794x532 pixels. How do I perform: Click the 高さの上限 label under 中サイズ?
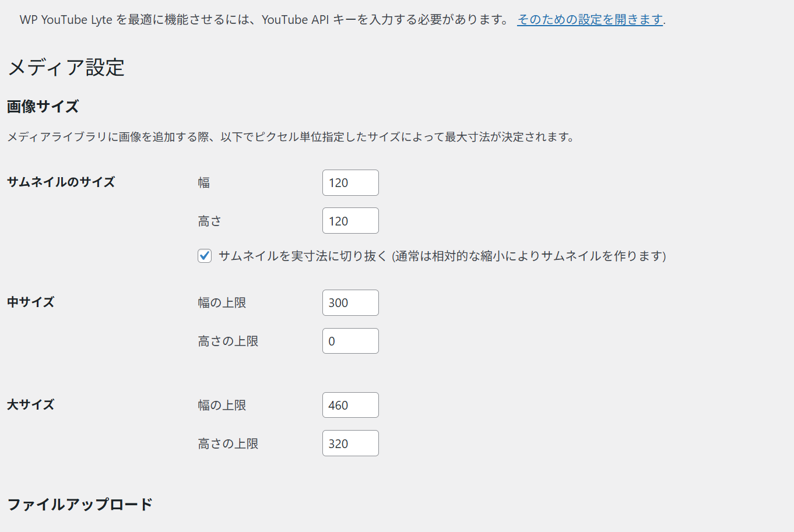click(228, 341)
